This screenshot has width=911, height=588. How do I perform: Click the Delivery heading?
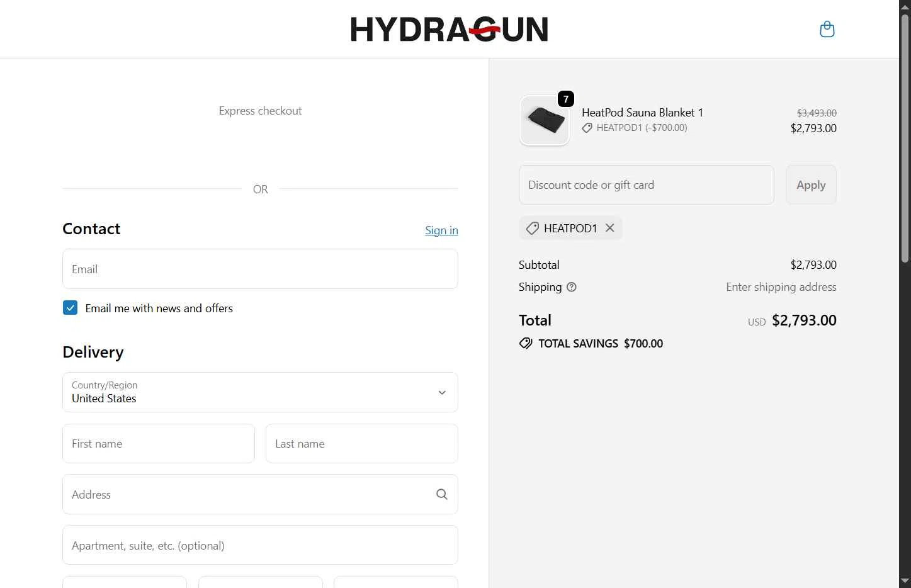tap(93, 352)
